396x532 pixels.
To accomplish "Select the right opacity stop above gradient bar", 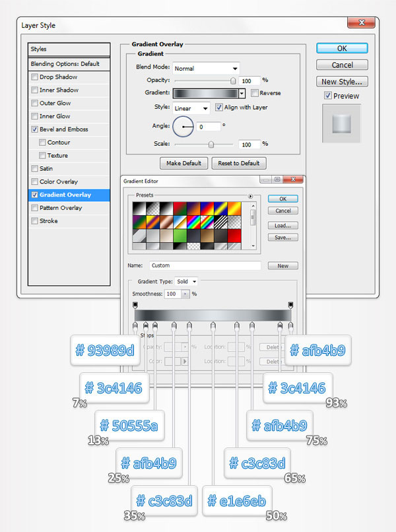I will (x=290, y=305).
